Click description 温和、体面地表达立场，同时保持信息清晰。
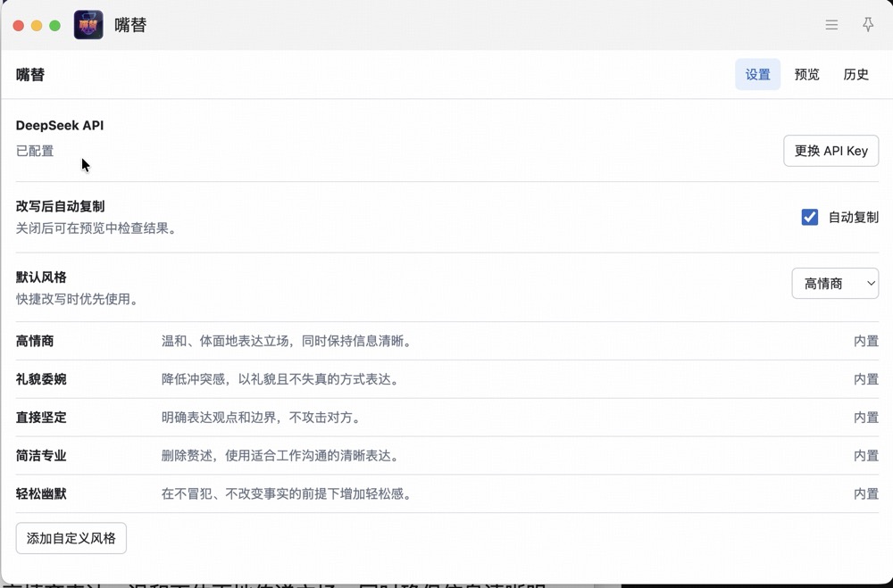 coord(287,341)
